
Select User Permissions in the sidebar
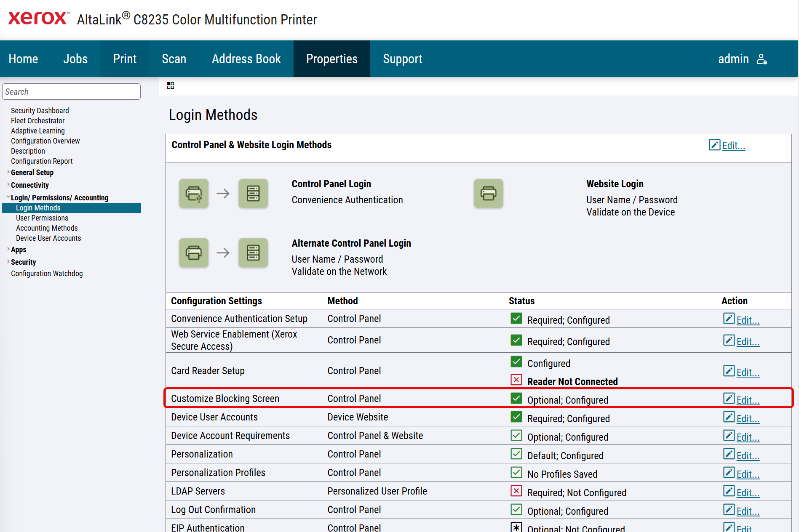tap(42, 218)
